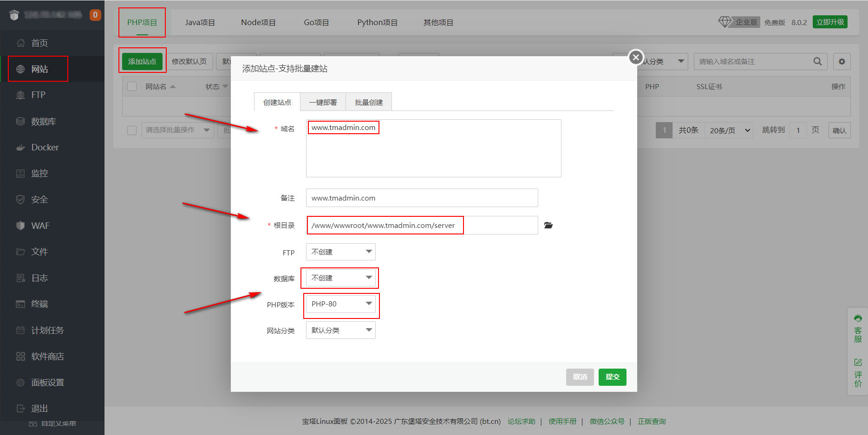868x435 pixels.
Task: Click the folder browse icon beside root directory
Action: 548,225
